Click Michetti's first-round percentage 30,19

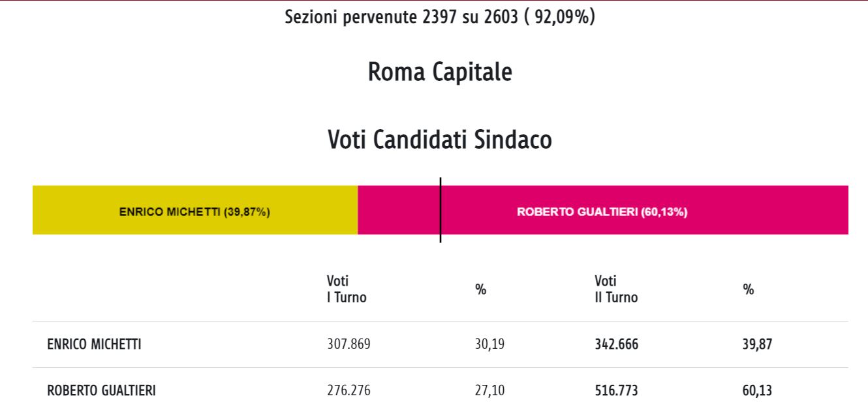tap(489, 344)
